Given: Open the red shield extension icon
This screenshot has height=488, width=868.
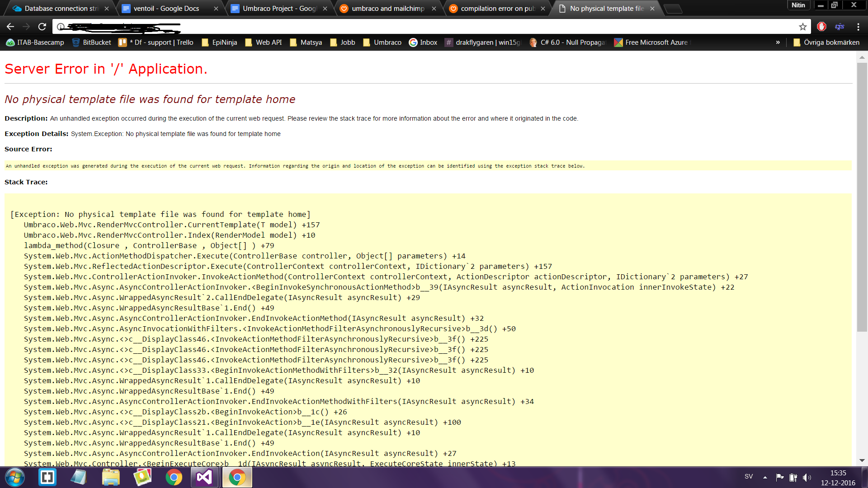Looking at the screenshot, I should point(821,27).
